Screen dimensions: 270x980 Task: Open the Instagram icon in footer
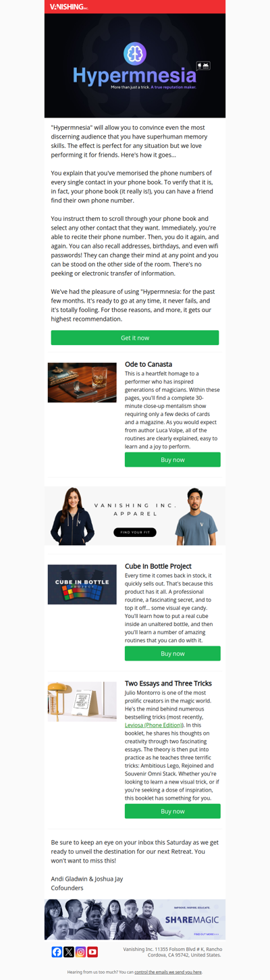[80, 952]
